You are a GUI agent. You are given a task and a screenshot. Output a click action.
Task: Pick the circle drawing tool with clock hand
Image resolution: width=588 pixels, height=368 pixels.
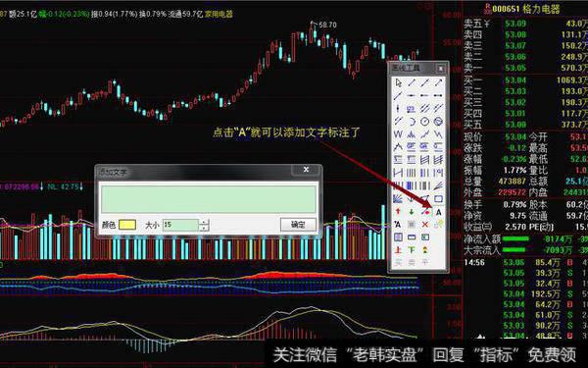425,122
